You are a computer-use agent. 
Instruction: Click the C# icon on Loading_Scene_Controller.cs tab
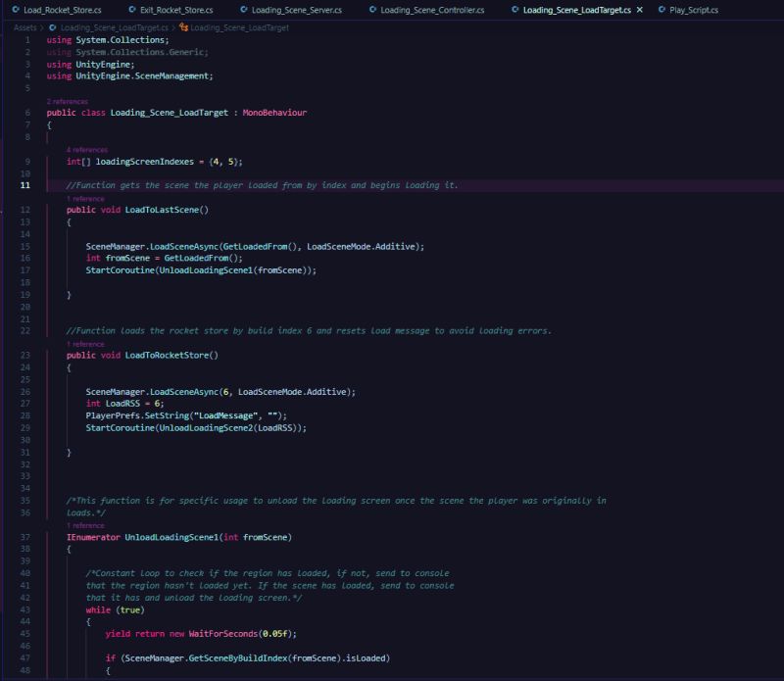(373, 9)
